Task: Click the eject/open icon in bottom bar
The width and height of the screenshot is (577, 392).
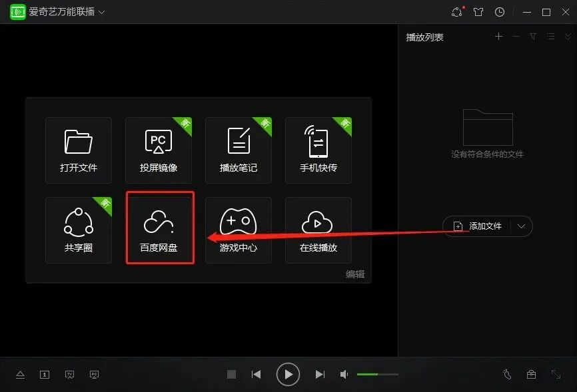Action: point(20,375)
